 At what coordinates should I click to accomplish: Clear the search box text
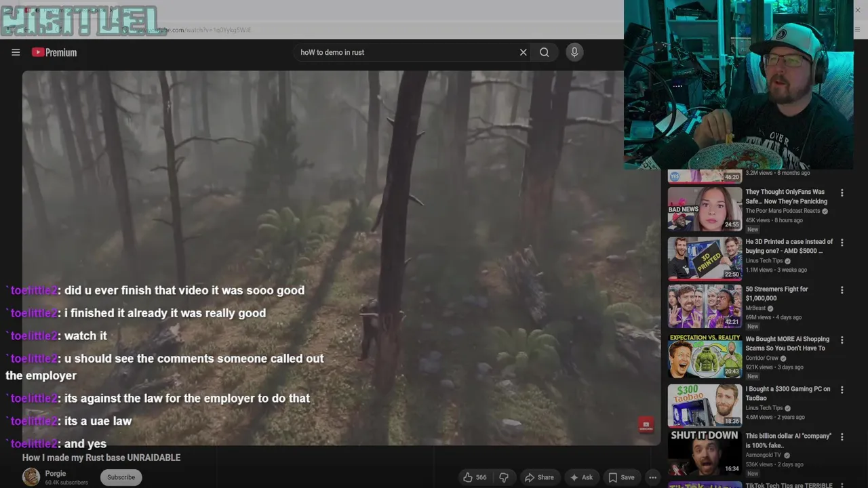point(523,52)
